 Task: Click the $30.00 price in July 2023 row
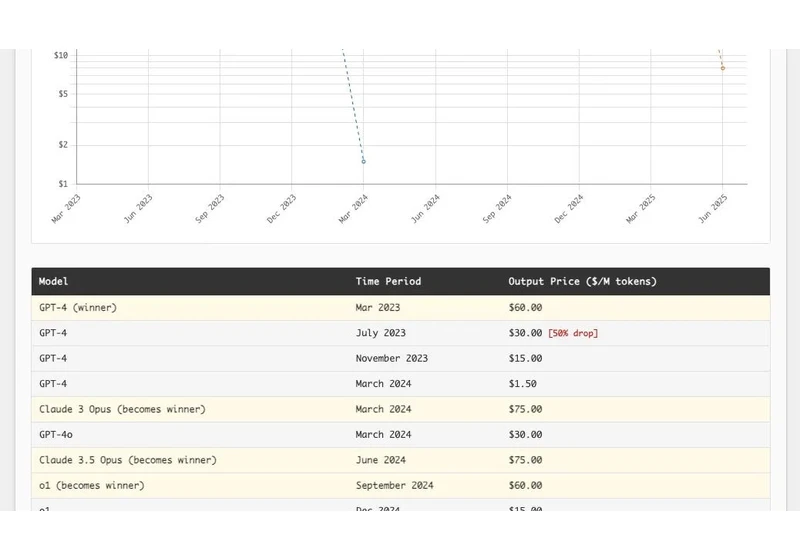click(x=525, y=333)
